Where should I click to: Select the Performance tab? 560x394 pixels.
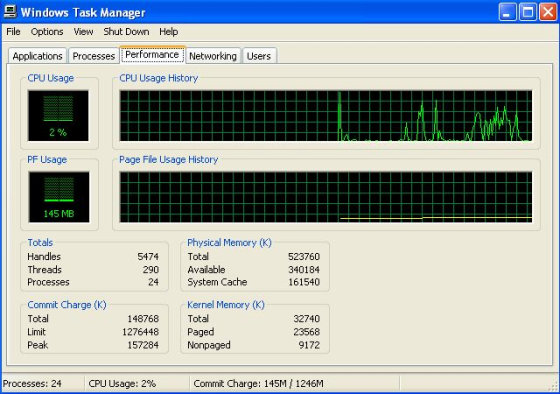(x=152, y=55)
